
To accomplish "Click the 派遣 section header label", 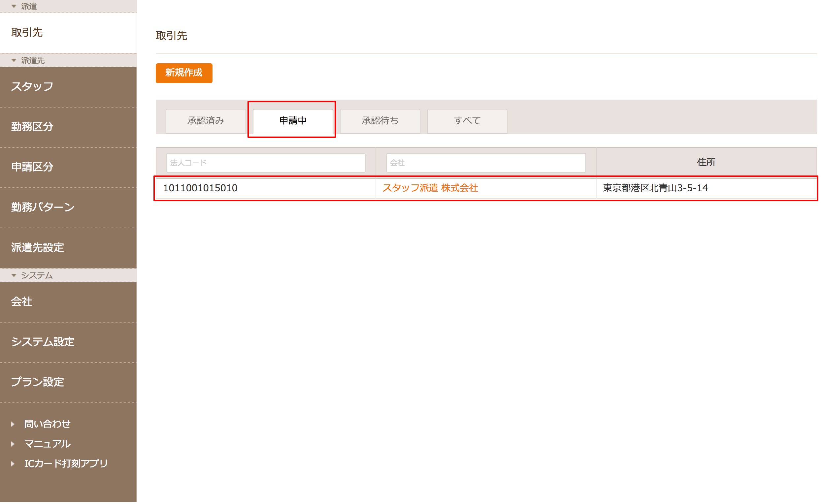I will 29,6.
